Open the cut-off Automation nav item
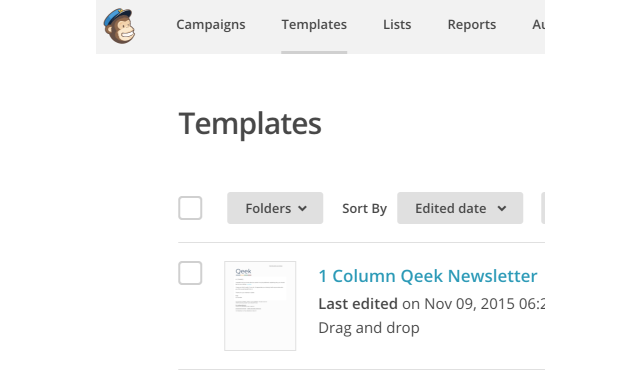 coord(538,24)
